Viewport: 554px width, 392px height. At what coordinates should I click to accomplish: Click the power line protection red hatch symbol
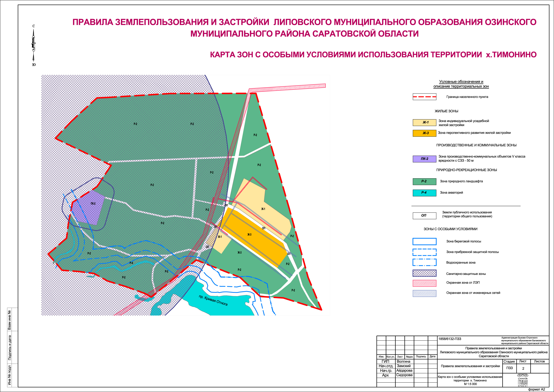[424, 283]
